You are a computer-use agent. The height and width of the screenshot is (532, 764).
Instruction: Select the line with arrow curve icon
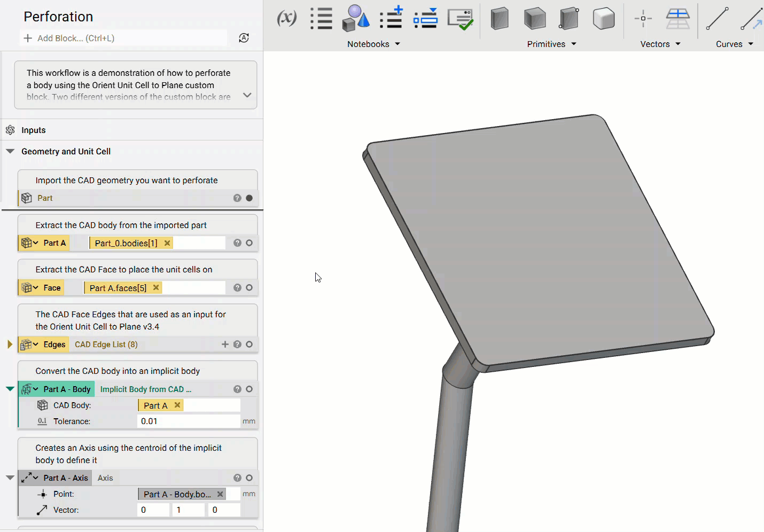click(752, 19)
